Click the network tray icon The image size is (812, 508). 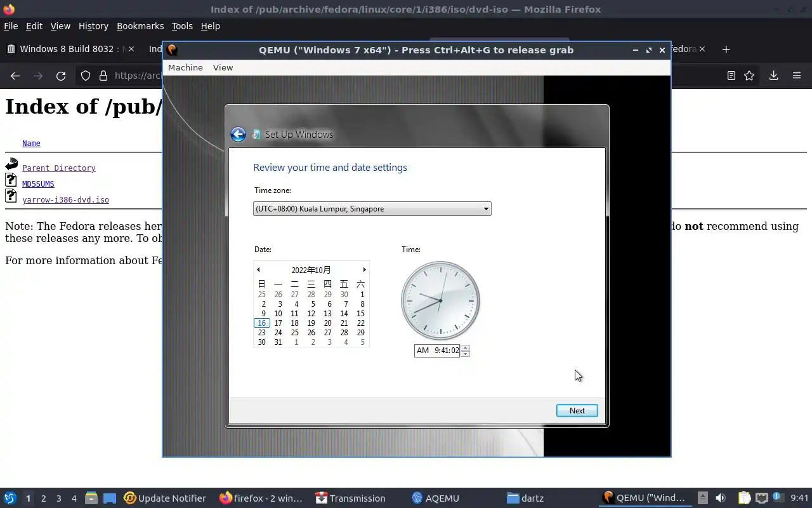pyautogui.click(x=762, y=498)
